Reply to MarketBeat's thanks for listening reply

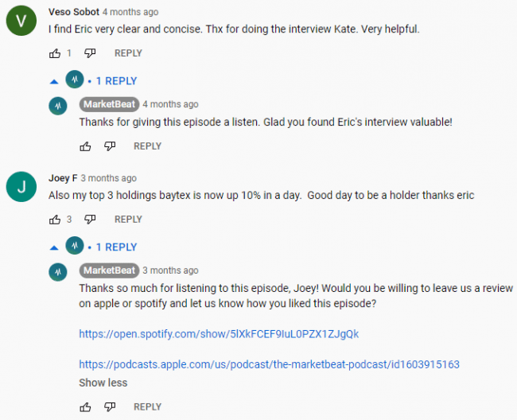[147, 406]
